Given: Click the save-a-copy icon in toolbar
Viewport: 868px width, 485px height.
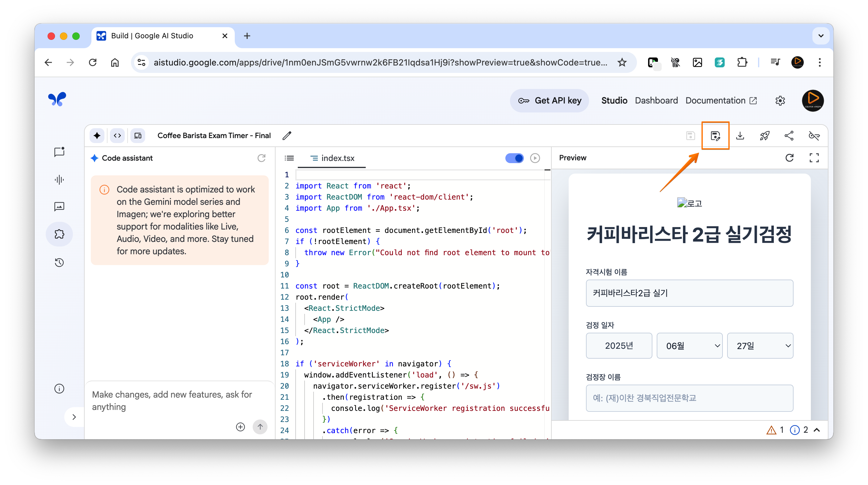Looking at the screenshot, I should [715, 136].
